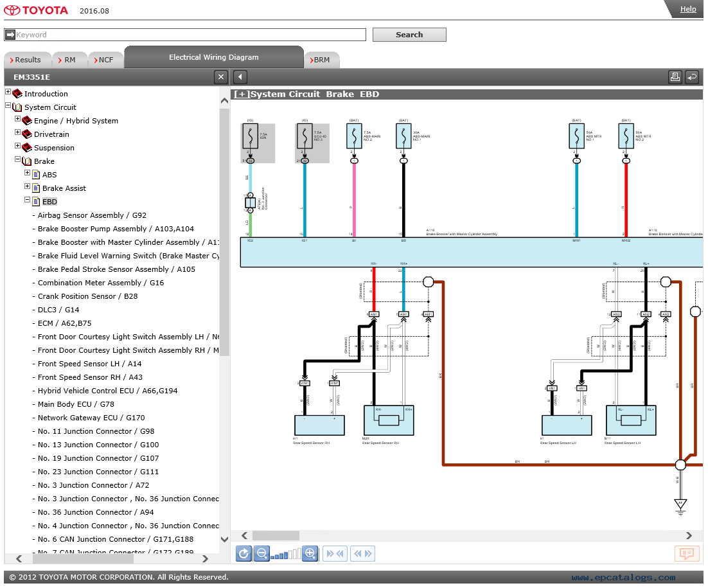Click the 30A ABS-MAIN NO.1 fuse symbol
This screenshot has height=588, width=708.
403,136
